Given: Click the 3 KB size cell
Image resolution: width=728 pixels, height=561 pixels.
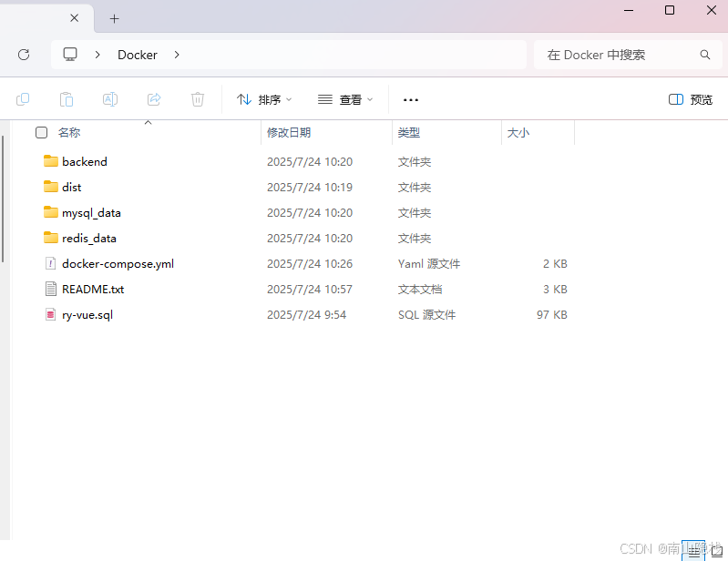Looking at the screenshot, I should point(555,289).
